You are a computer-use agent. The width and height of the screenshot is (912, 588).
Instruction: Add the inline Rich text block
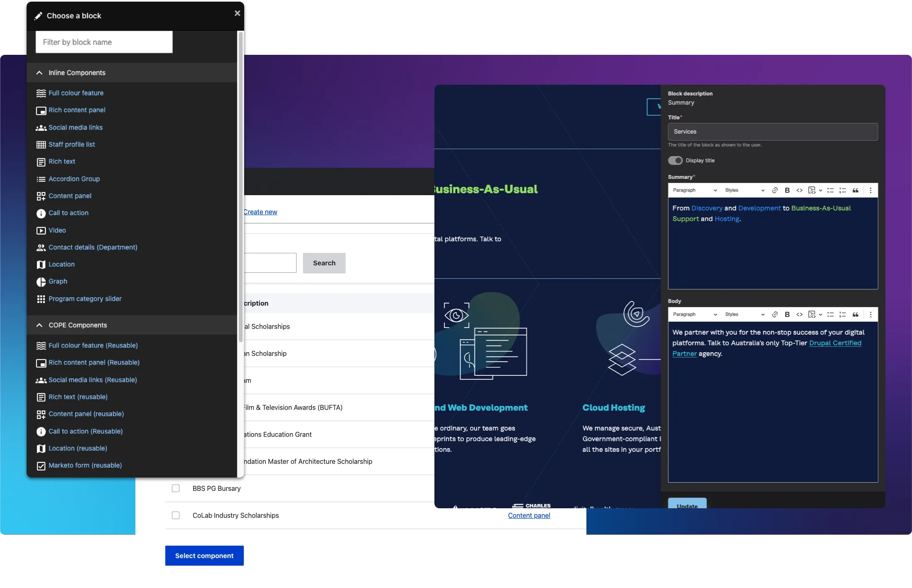click(x=62, y=162)
